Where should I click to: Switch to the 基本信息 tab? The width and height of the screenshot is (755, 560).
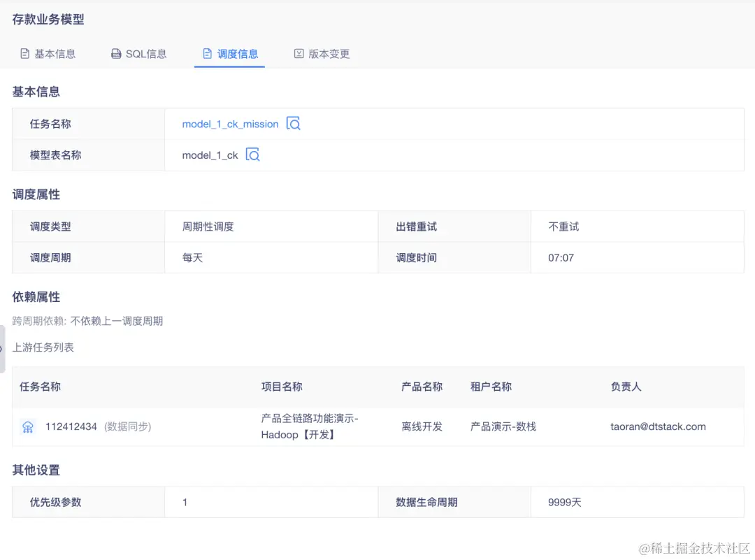coord(56,53)
